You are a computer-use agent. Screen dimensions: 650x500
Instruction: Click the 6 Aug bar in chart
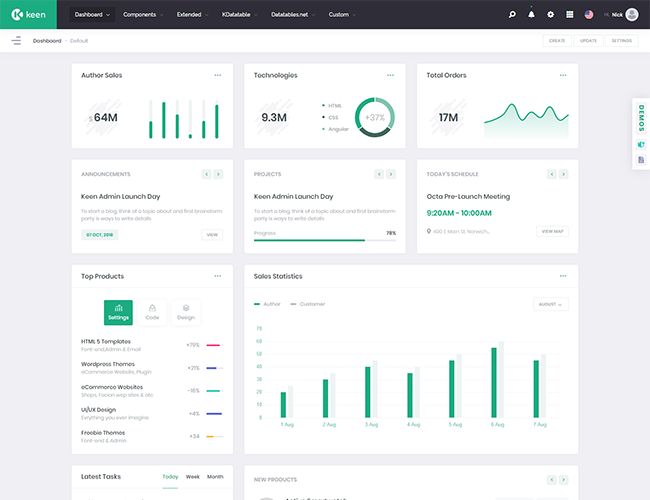[x=494, y=382]
